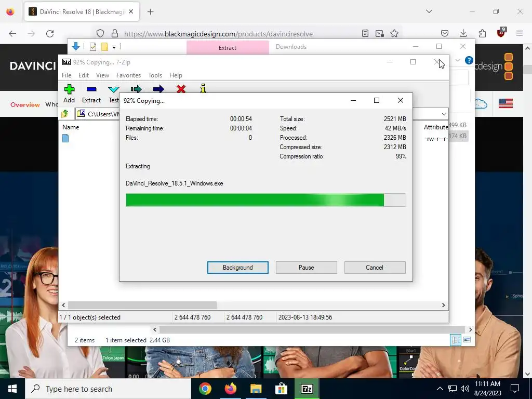The image size is (532, 399).
Task: Select the Extract tab in Explorer ribbon
Action: coord(228,47)
